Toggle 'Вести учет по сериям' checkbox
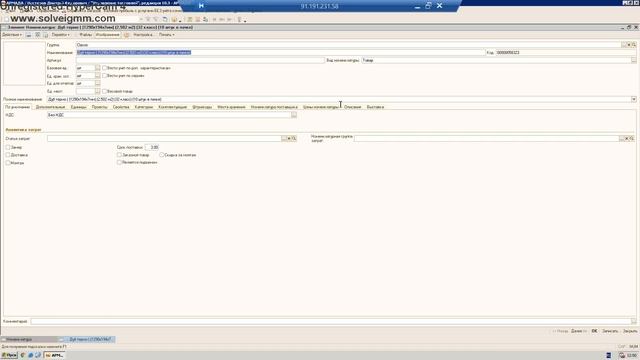640x360 pixels. click(x=104, y=76)
